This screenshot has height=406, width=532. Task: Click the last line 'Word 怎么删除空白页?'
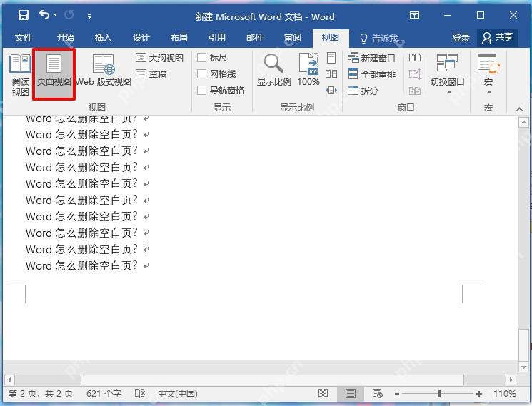(x=81, y=265)
